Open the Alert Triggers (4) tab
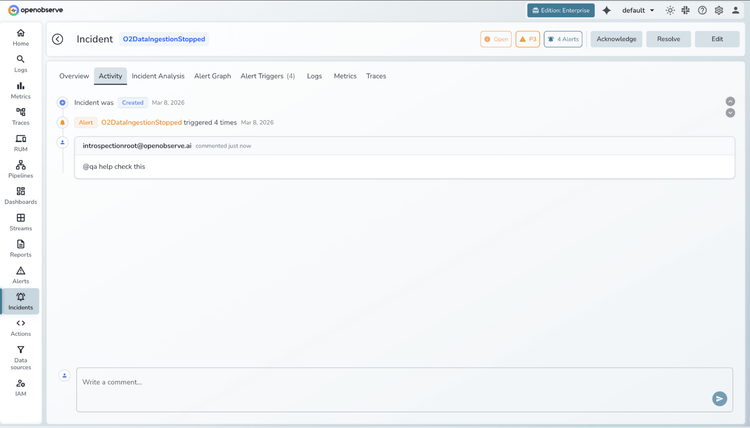Screen dimensions: 750x428 268,76
